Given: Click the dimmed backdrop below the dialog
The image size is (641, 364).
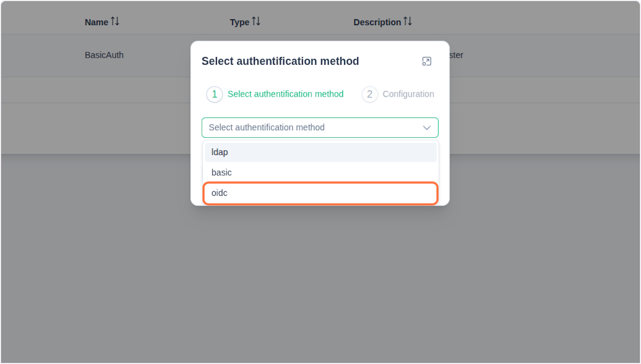Looking at the screenshot, I should click(320, 278).
